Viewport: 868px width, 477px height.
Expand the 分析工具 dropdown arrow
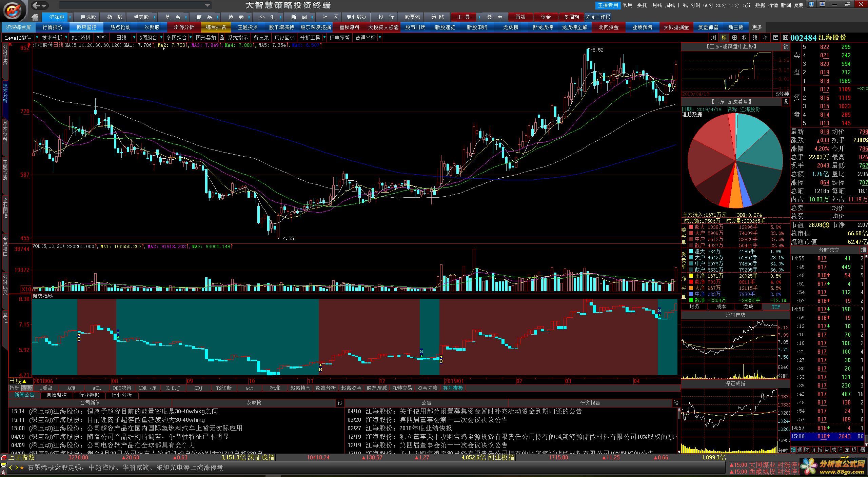click(x=324, y=38)
